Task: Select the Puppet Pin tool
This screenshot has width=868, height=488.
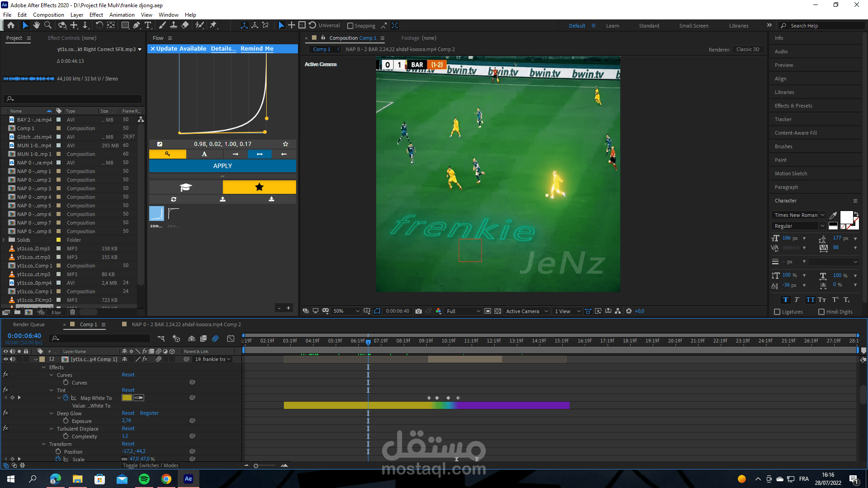Action: pos(213,25)
